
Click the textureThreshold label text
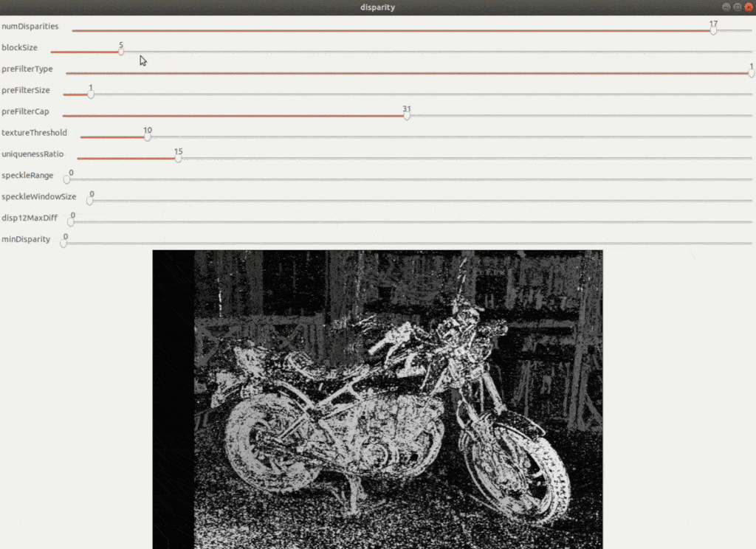point(34,133)
